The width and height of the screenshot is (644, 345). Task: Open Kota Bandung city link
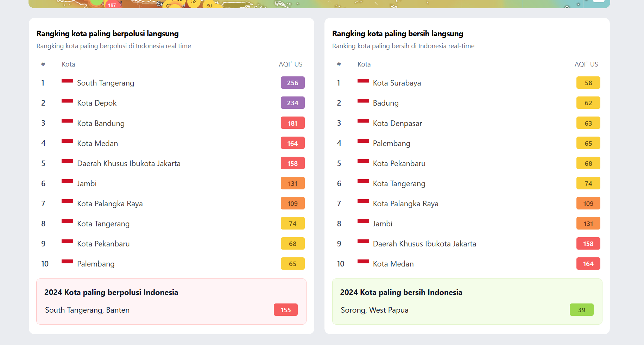(101, 123)
